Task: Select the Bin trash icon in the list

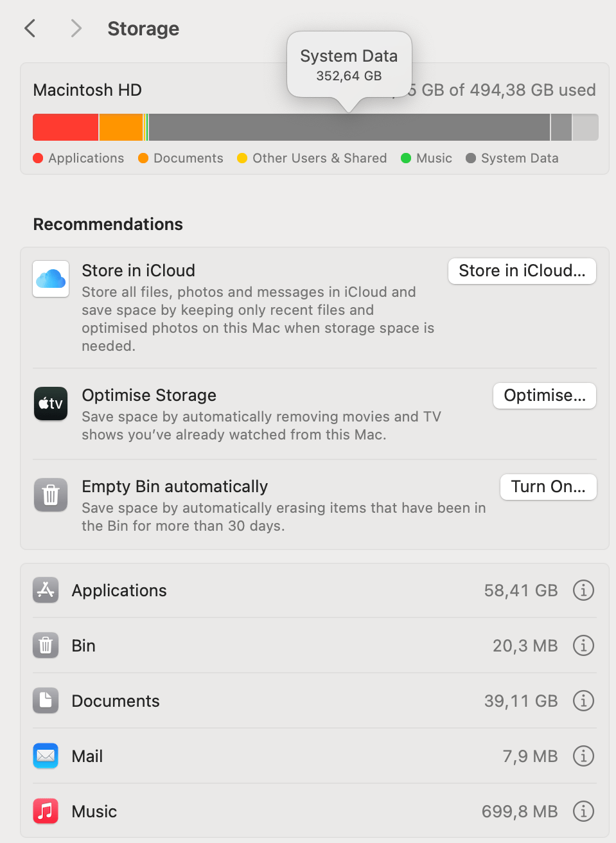Action: [x=45, y=645]
